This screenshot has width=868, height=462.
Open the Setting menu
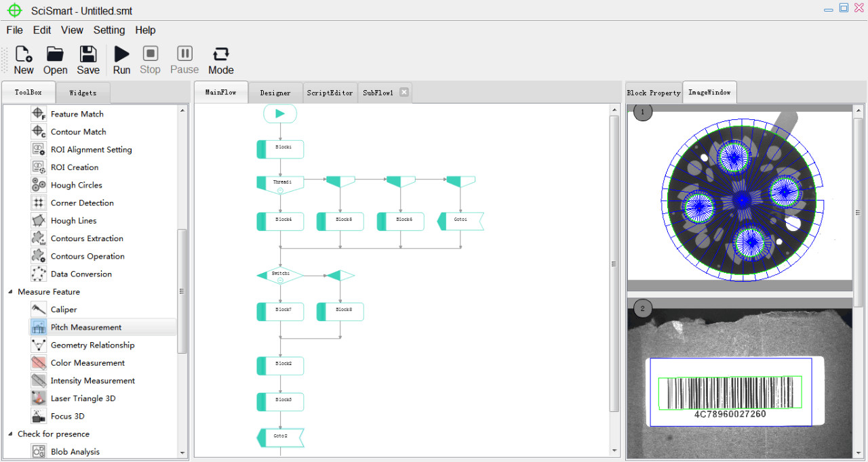[x=109, y=30]
